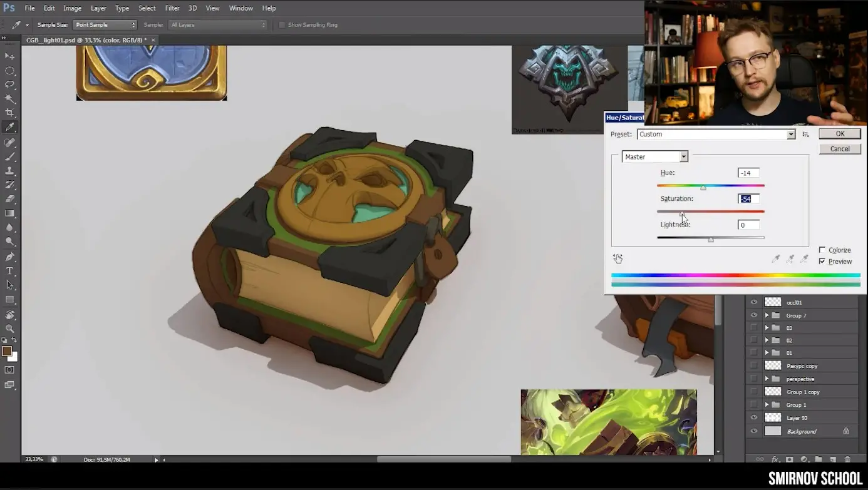This screenshot has width=868, height=490.
Task: Pick the Magic Wand tool
Action: (10, 99)
